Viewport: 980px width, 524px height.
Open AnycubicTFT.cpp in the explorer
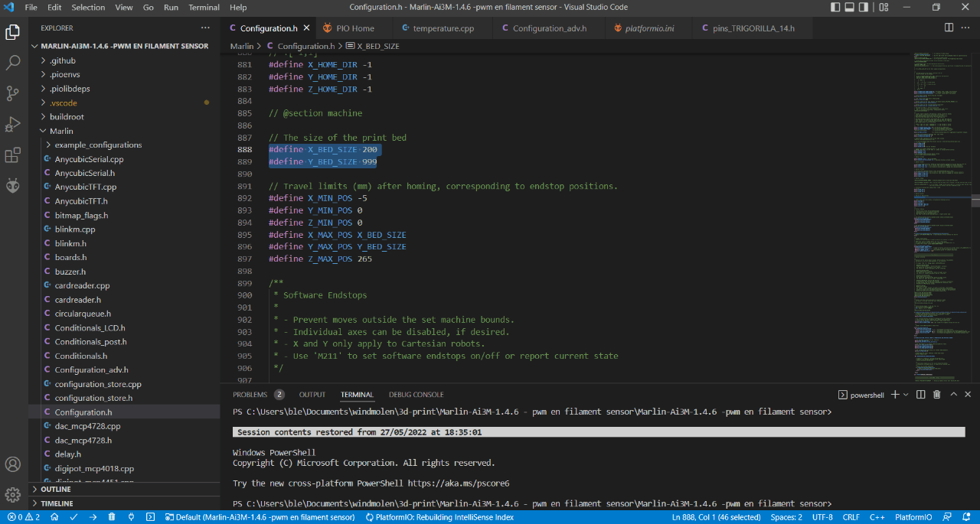[x=86, y=187]
